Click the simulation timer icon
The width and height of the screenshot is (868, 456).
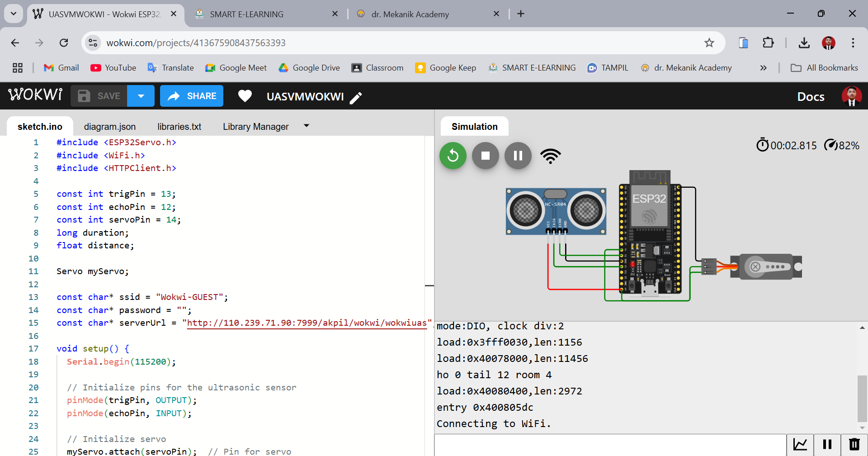pos(763,145)
